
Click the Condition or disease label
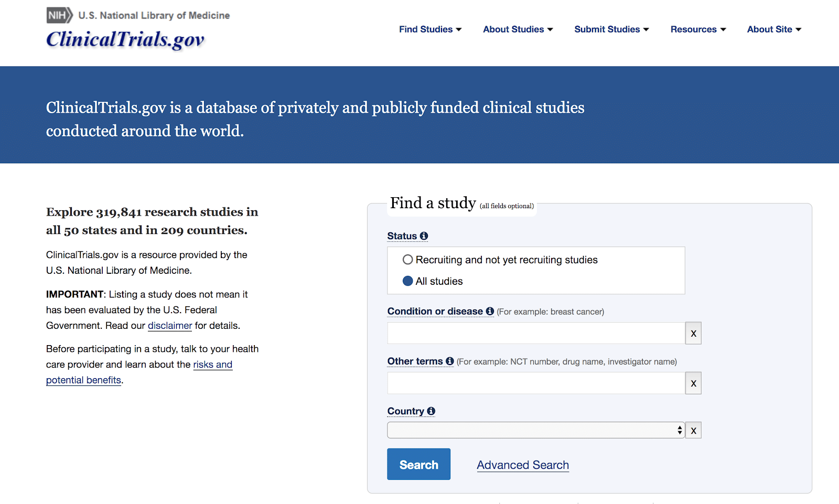(x=435, y=311)
